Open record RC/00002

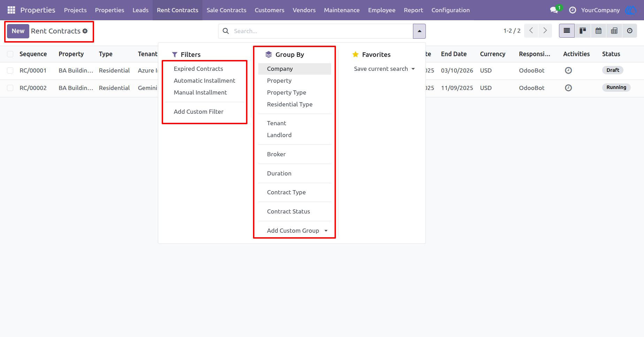pyautogui.click(x=33, y=88)
